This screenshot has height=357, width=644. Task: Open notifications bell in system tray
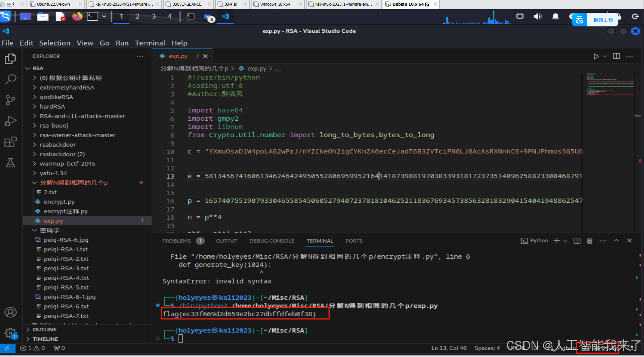(555, 16)
